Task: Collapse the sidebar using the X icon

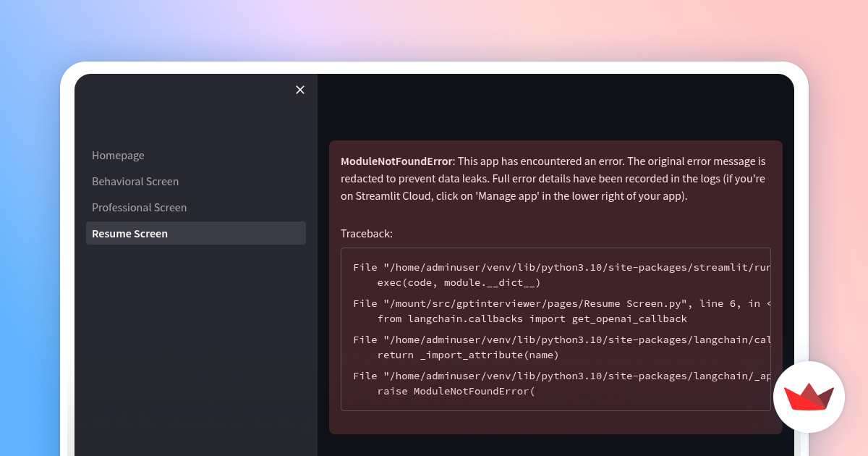Action: 300,90
